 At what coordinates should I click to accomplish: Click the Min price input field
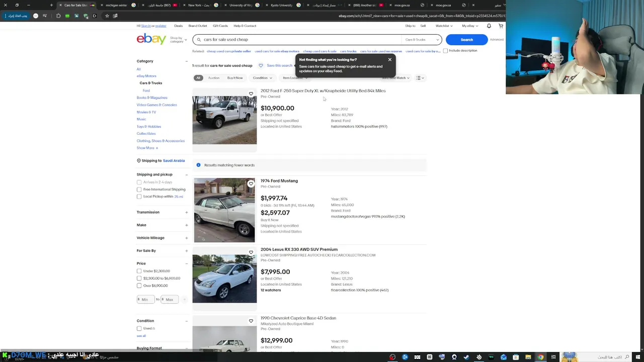click(145, 299)
